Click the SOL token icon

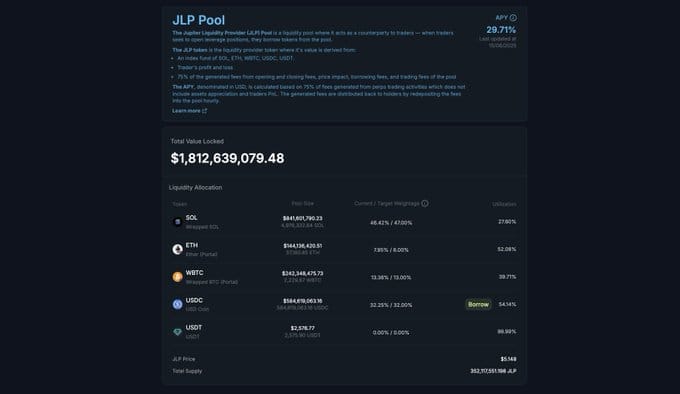click(177, 222)
